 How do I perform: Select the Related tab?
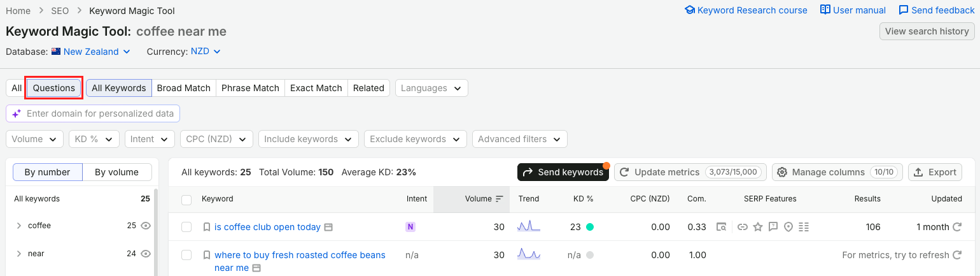click(x=369, y=88)
